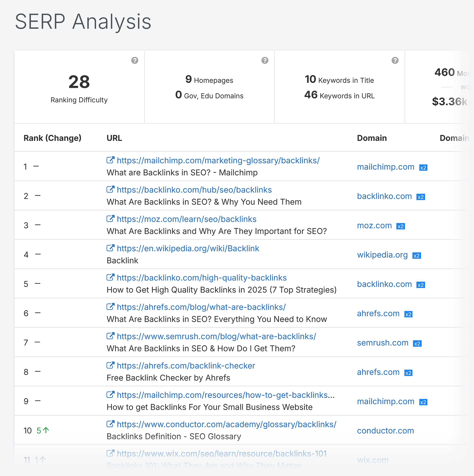Click the 28 Ranking Difficulty value
474x476 pixels.
click(x=79, y=82)
